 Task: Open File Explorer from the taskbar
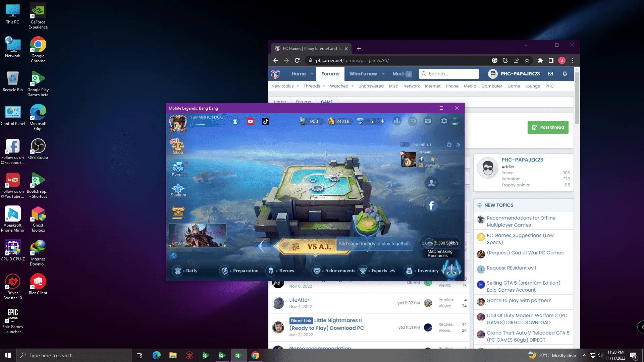(x=173, y=355)
